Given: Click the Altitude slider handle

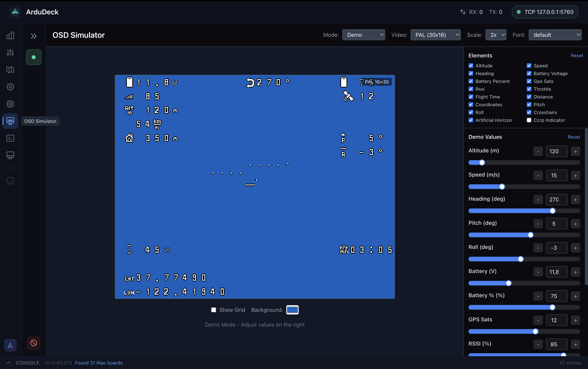Looking at the screenshot, I should point(482,163).
